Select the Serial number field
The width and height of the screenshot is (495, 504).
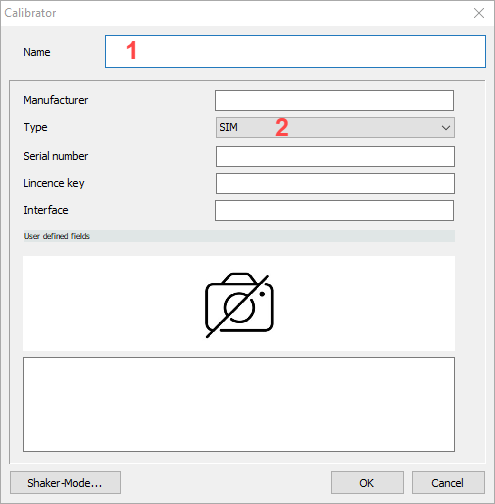[335, 156]
